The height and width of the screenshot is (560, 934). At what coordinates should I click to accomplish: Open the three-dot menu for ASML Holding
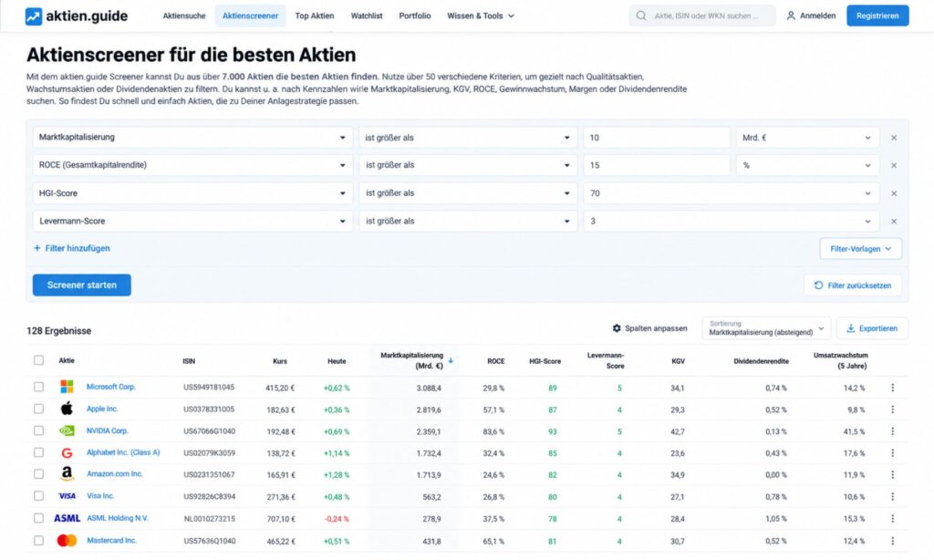tap(892, 519)
